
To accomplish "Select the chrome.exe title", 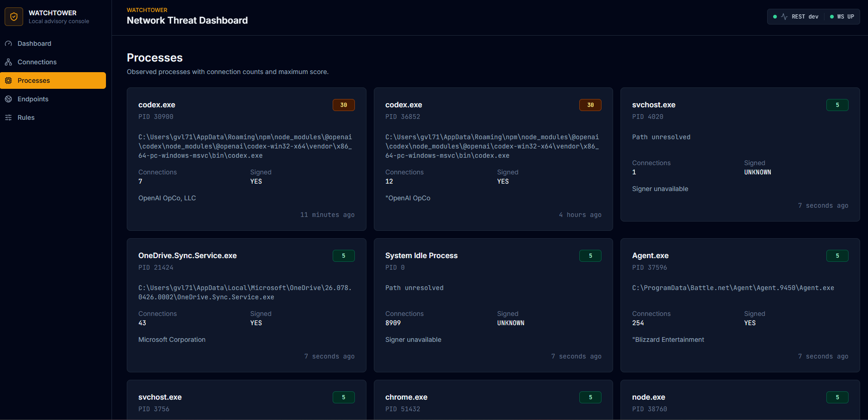I will 406,397.
